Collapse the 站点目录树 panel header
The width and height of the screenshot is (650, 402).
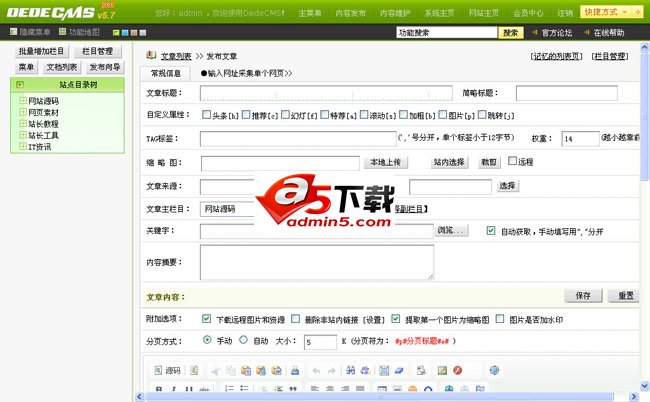(x=19, y=85)
